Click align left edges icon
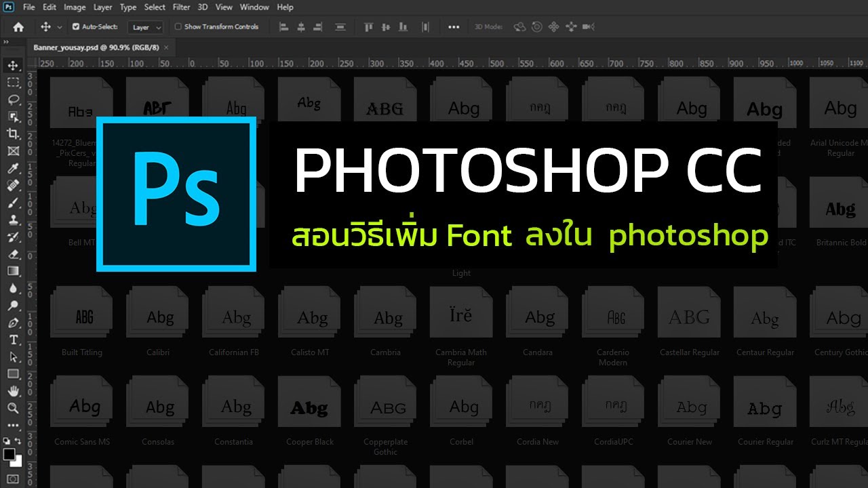The width and height of the screenshot is (868, 488). 284,27
